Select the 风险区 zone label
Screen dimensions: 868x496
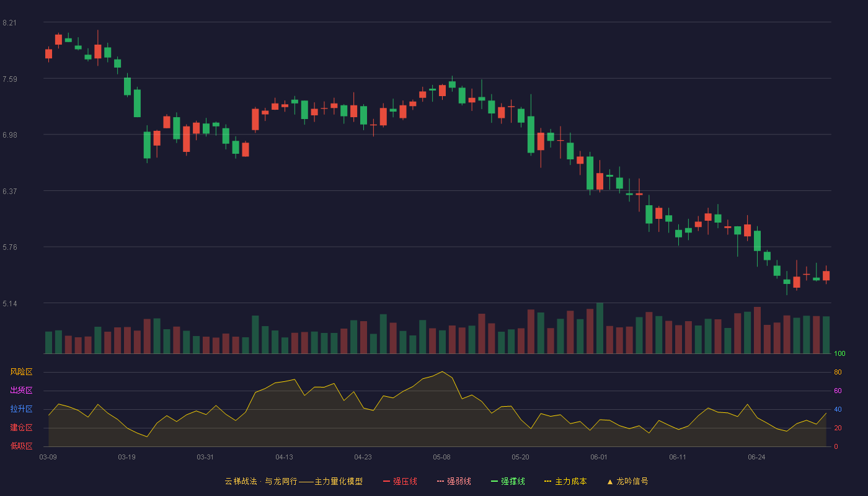[x=21, y=372]
